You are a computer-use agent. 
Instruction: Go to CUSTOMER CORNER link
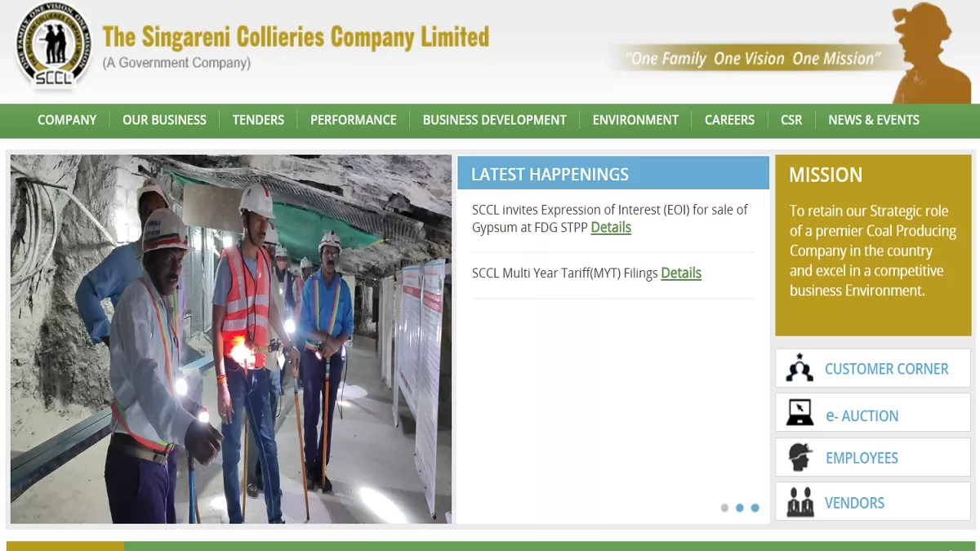(887, 369)
